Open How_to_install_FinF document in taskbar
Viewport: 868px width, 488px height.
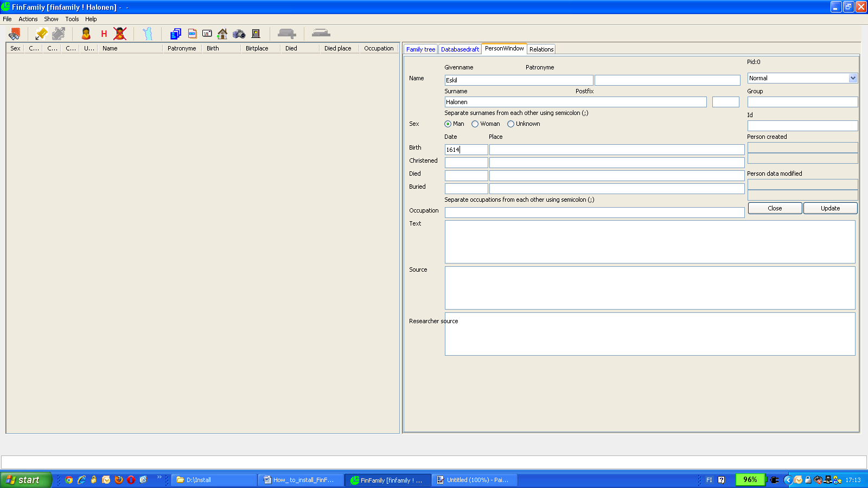pos(301,480)
